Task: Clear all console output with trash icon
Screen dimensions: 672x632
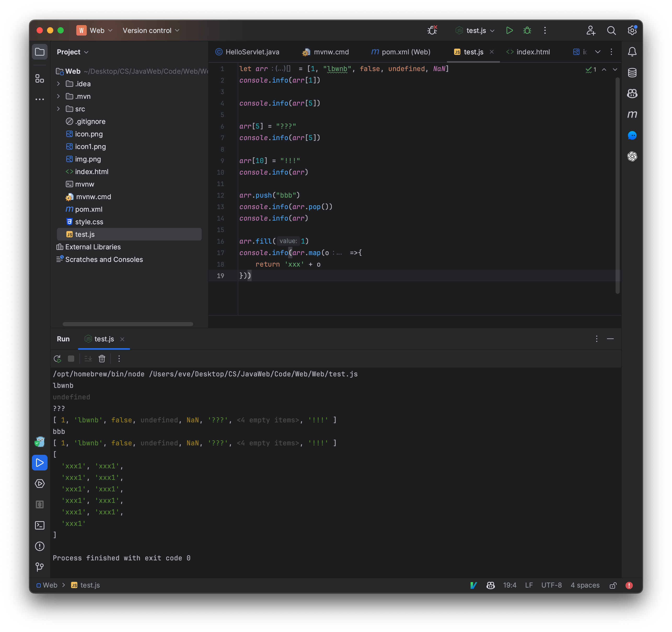Action: pos(102,359)
